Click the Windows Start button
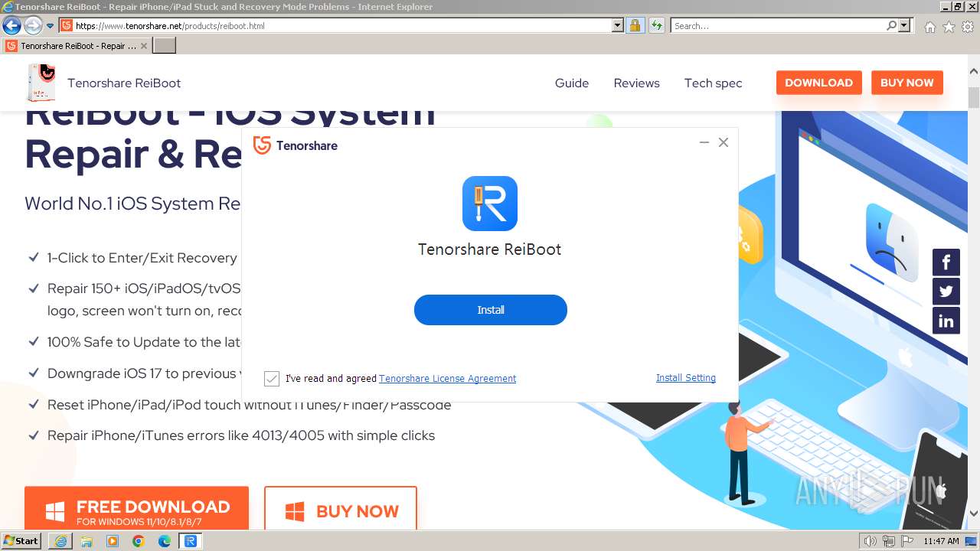The image size is (980, 551). (21, 540)
